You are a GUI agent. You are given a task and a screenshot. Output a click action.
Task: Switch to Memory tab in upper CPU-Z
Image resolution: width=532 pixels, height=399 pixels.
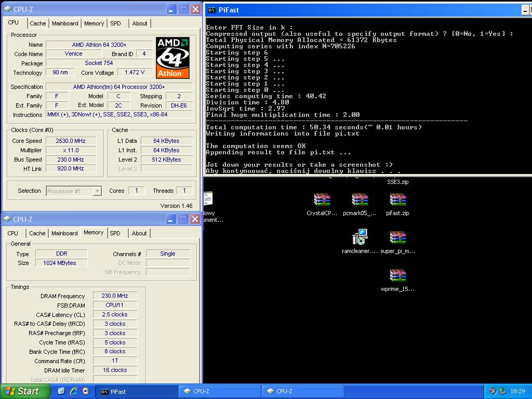point(94,23)
